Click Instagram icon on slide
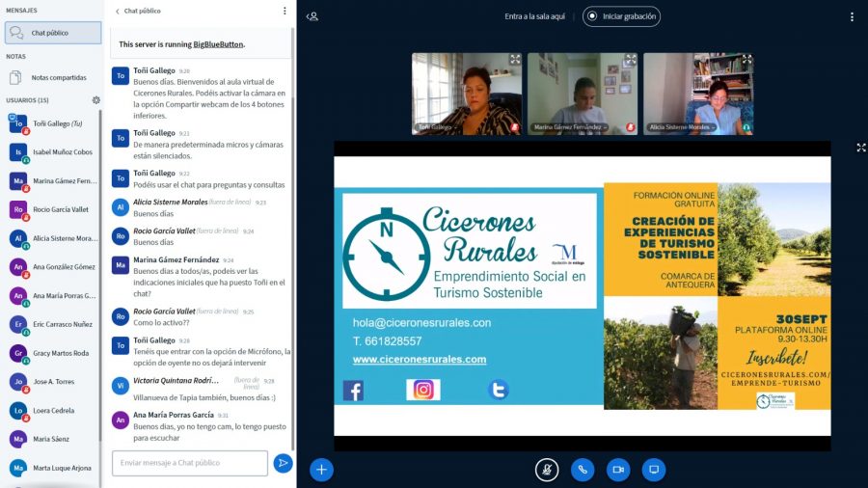This screenshot has height=488, width=868. (x=423, y=390)
